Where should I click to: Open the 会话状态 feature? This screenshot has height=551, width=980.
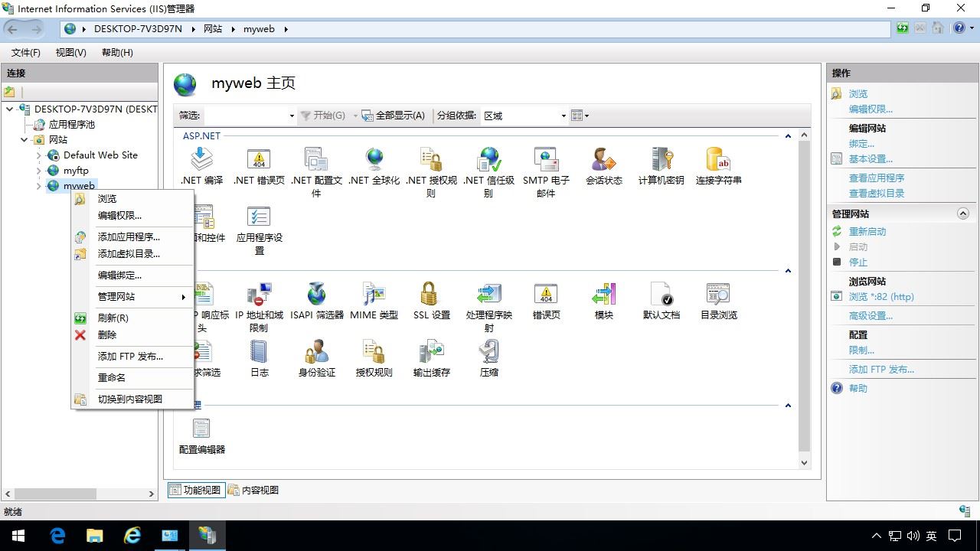[603, 166]
